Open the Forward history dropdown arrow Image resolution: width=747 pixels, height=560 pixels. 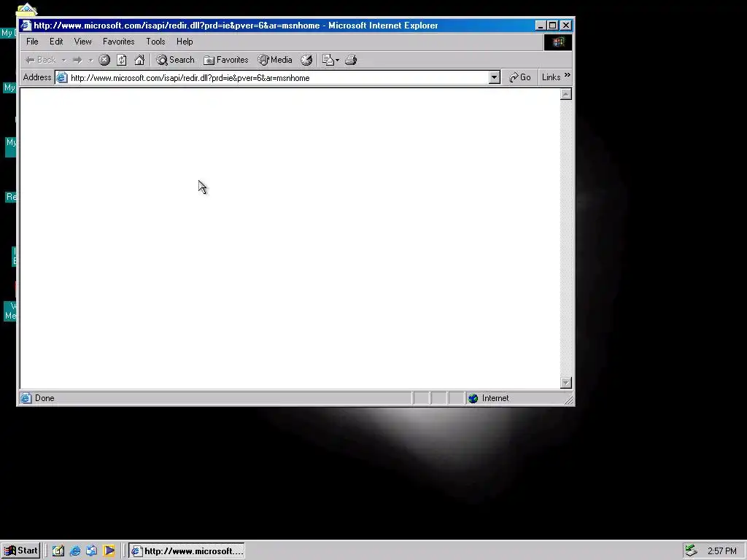(90, 61)
